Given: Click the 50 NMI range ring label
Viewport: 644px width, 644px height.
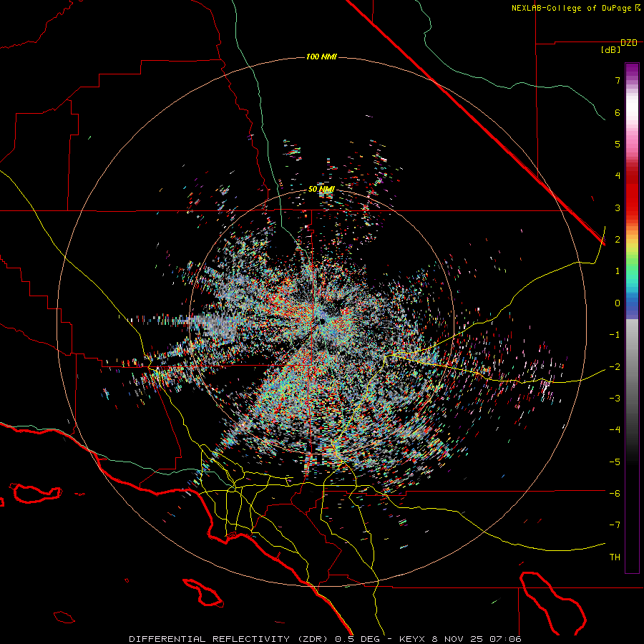Looking at the screenshot, I should coord(321,190).
